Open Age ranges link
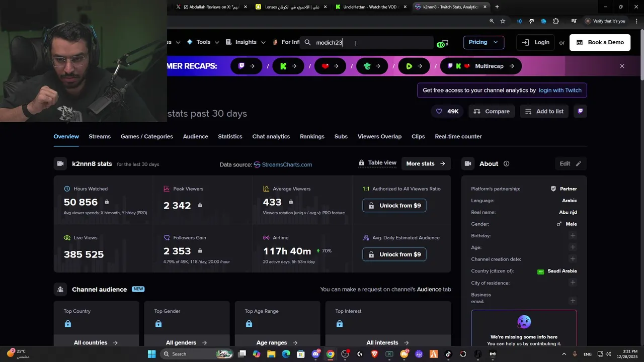The image size is (644, 362). click(x=277, y=343)
